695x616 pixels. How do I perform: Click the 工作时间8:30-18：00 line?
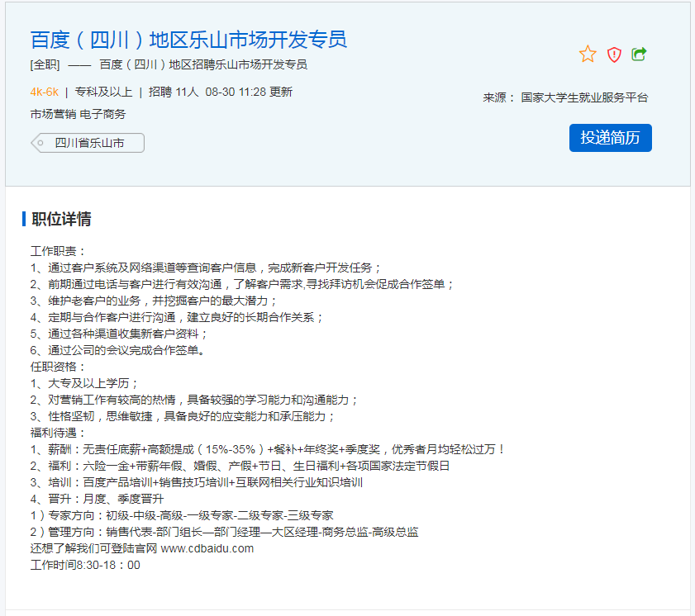coord(85,565)
